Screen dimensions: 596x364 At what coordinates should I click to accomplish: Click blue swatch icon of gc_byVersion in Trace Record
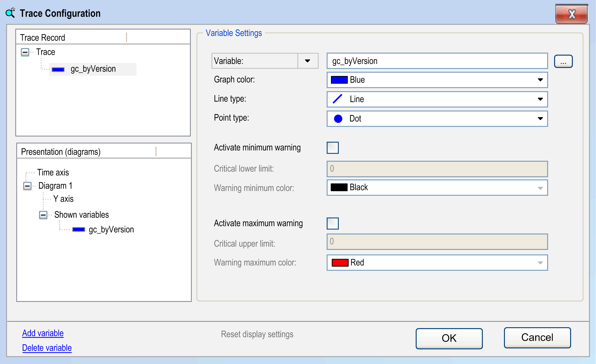tap(58, 70)
